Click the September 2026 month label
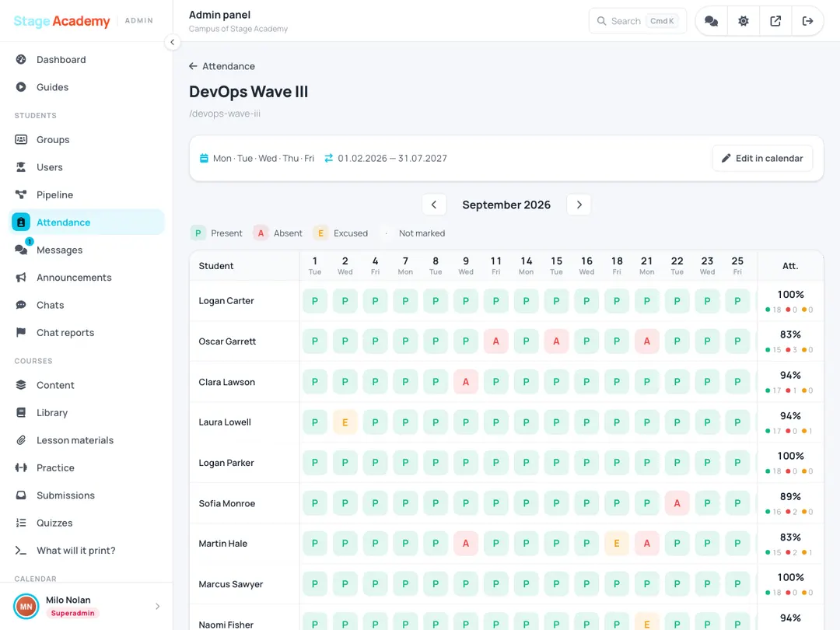This screenshot has width=840, height=630. (x=506, y=205)
